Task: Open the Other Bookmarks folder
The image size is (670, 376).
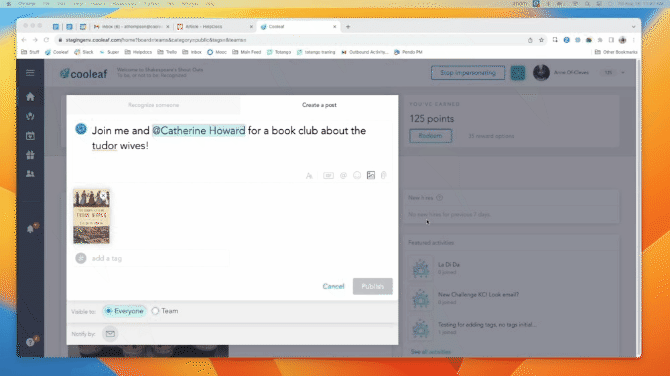Action: click(616, 52)
